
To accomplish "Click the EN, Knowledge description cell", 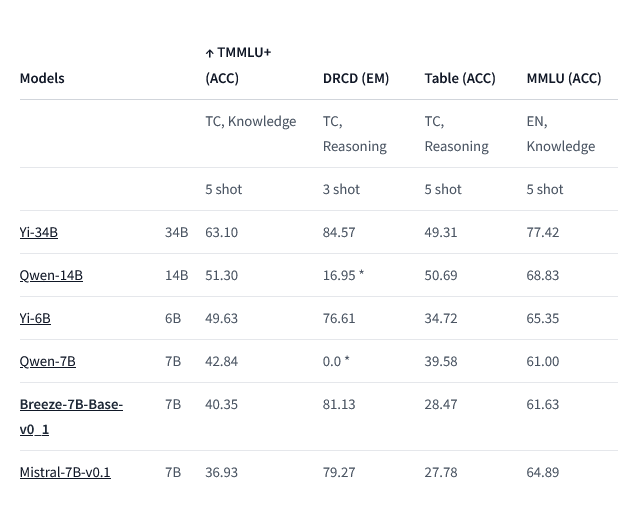I will click(560, 134).
